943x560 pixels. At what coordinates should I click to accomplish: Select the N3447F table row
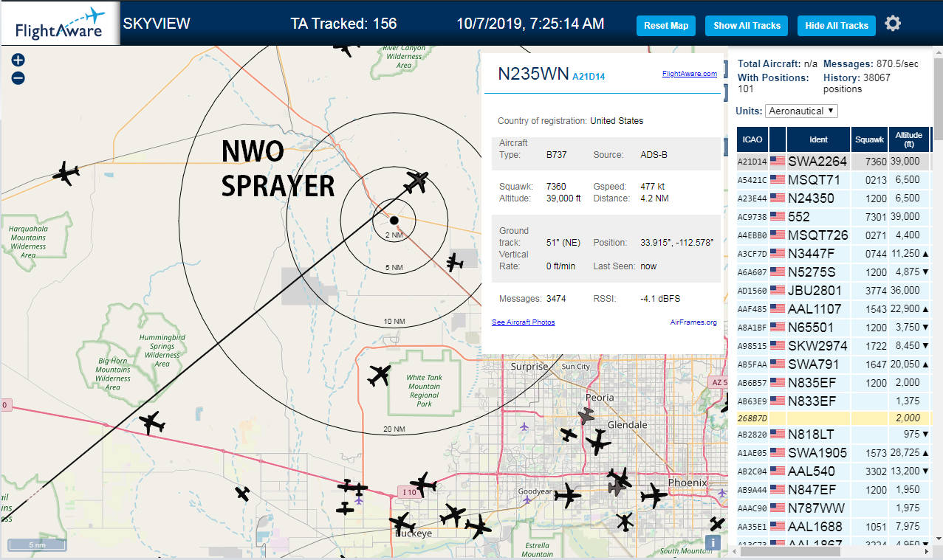click(833, 253)
